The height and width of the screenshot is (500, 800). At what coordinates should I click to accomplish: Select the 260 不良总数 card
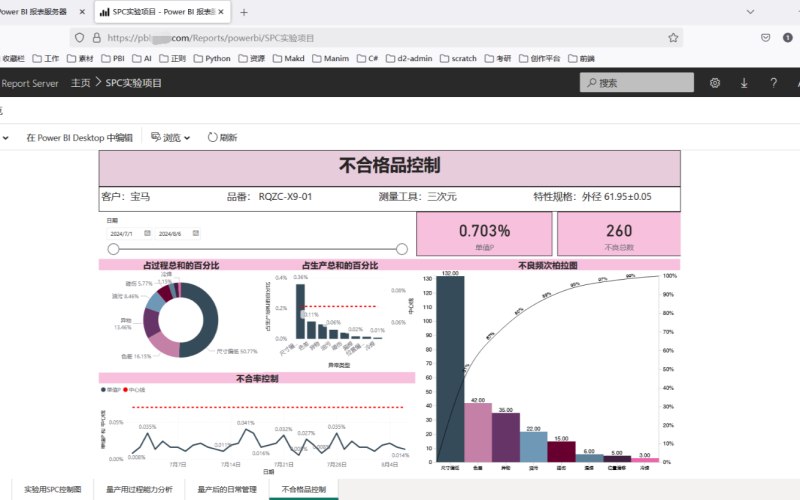(619, 234)
